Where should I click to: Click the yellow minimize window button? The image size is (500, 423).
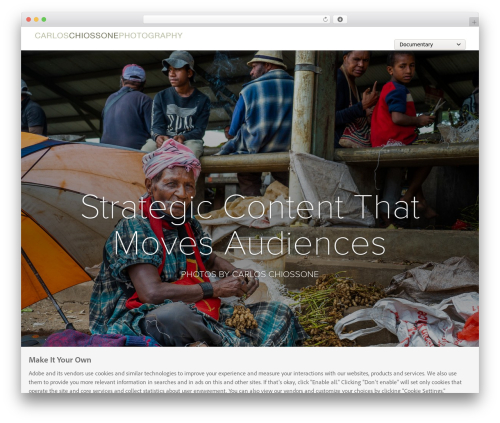(36, 19)
